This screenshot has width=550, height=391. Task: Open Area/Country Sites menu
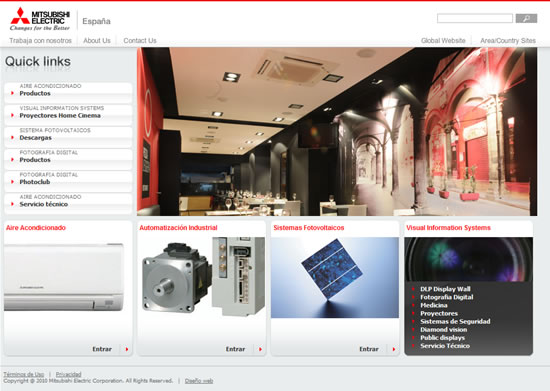[508, 41]
